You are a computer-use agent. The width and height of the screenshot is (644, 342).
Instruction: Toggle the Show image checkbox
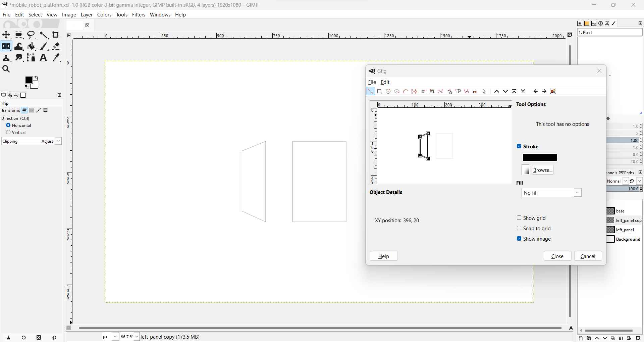click(519, 239)
